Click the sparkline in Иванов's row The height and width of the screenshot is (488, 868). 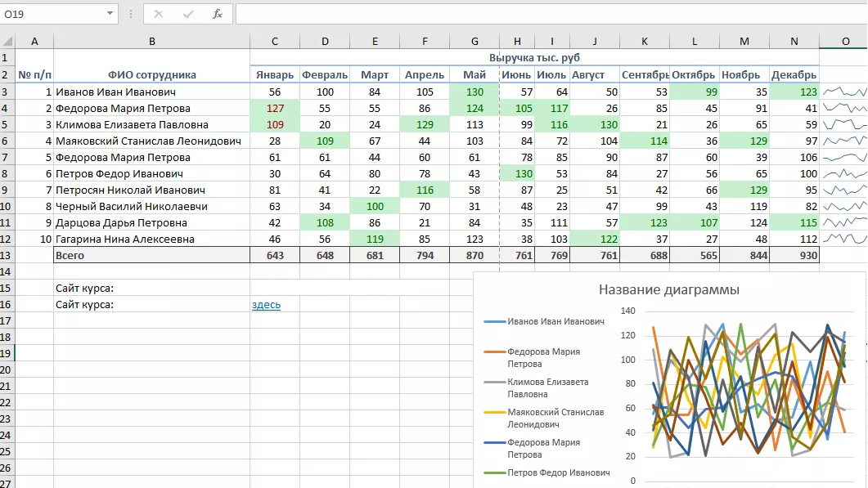pyautogui.click(x=844, y=92)
